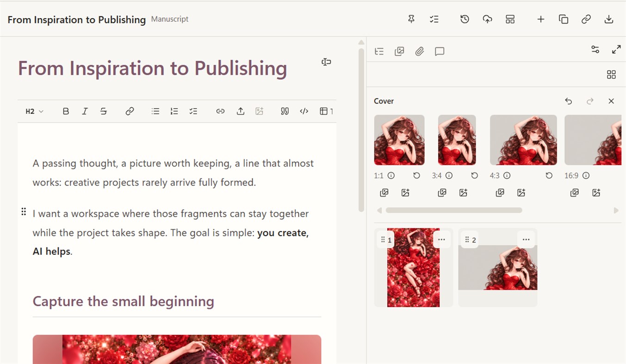
Task: Generate an AI image for the 1:1 cover
Action: (x=405, y=193)
